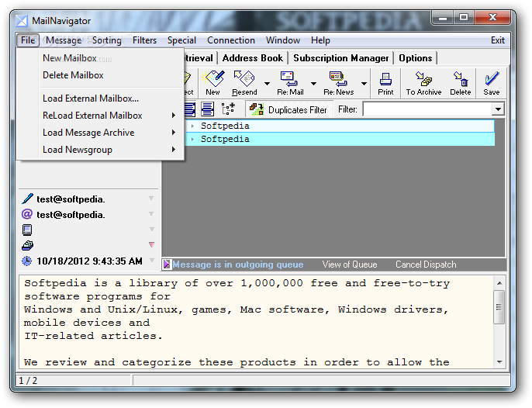
Task: Click the Duplicates Filter button
Action: 288,109
